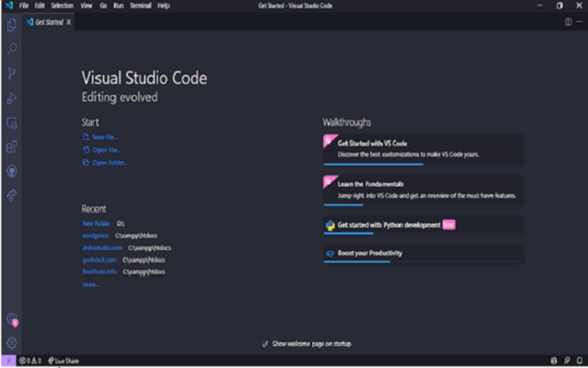This screenshot has height=368, width=588.
Task: Open the Search view in activity bar
Action: click(x=12, y=49)
